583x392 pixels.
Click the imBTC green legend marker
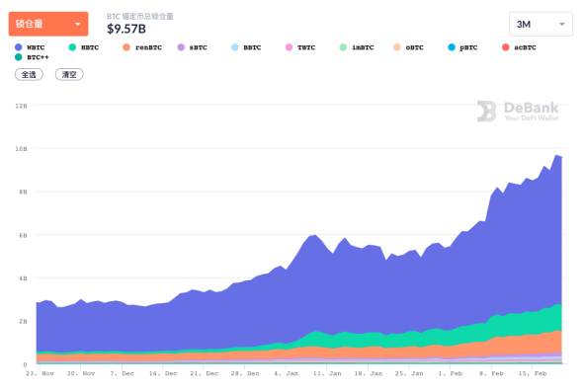[343, 47]
